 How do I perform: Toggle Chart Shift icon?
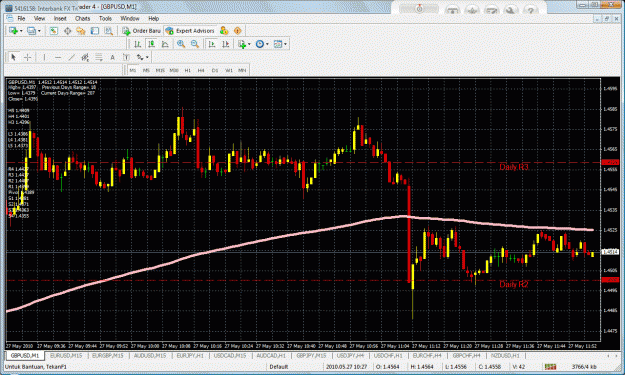click(x=225, y=44)
